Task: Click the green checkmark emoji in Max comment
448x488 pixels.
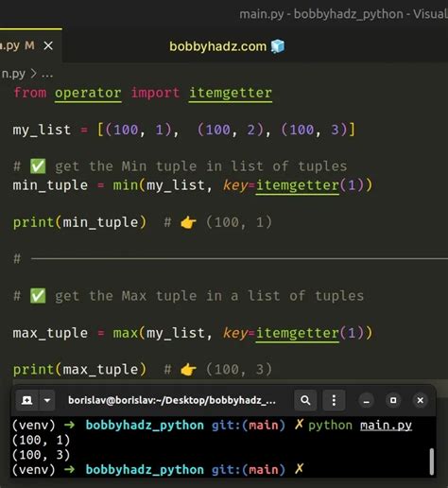Action: pos(38,296)
